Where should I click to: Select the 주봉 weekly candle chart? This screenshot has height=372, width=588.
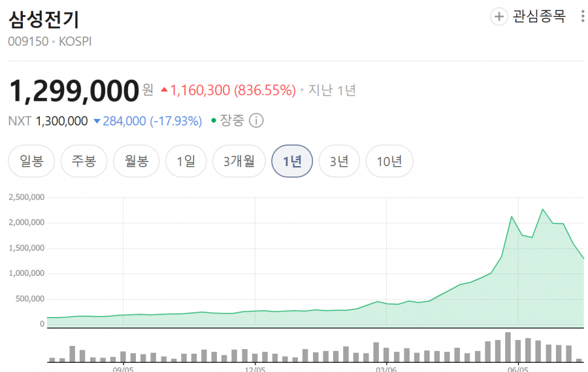[84, 161]
